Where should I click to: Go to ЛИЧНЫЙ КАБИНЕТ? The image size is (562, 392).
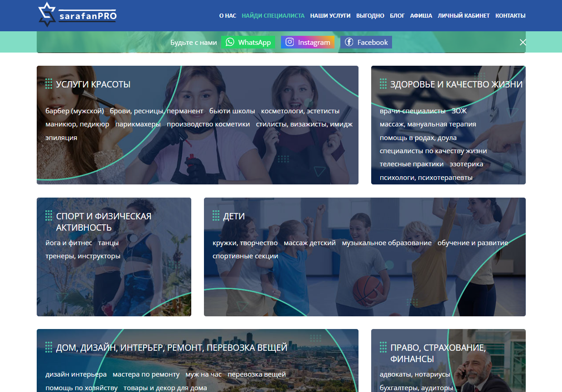click(x=463, y=15)
